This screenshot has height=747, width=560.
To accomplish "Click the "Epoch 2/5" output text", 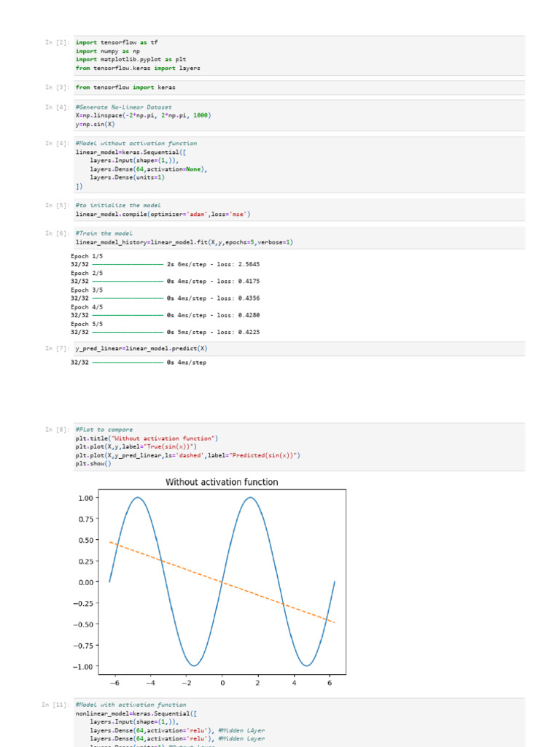I will click(x=86, y=273).
